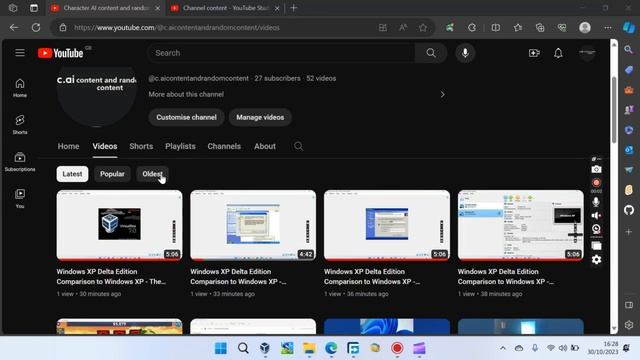Click the red record button overlay
Image resolution: width=640 pixels, height=360 pixels.
pyautogui.click(x=596, y=182)
